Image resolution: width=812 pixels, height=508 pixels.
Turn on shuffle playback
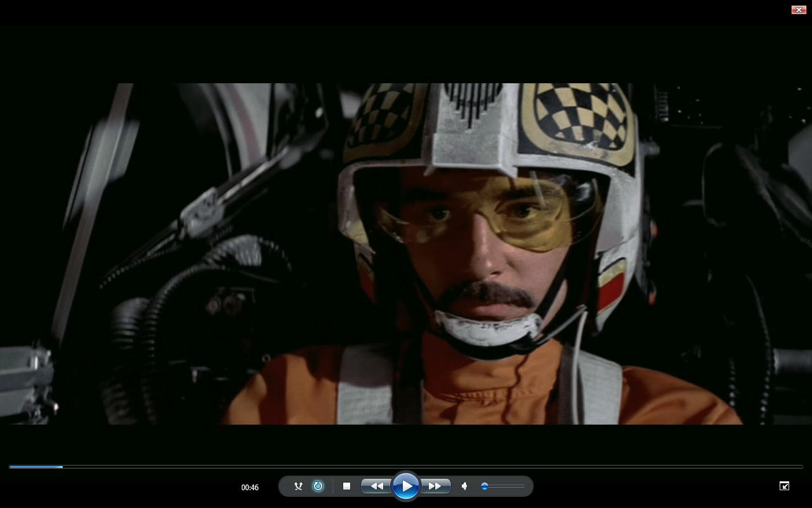point(298,486)
